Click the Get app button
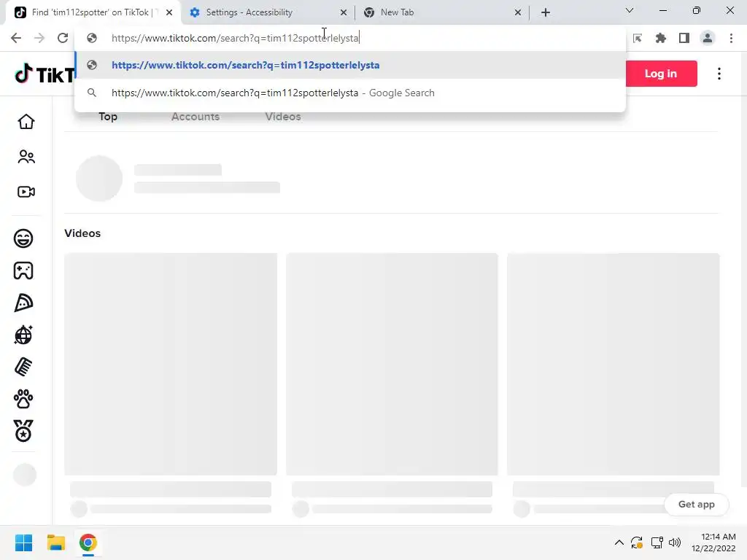747x560 pixels. pos(696,505)
